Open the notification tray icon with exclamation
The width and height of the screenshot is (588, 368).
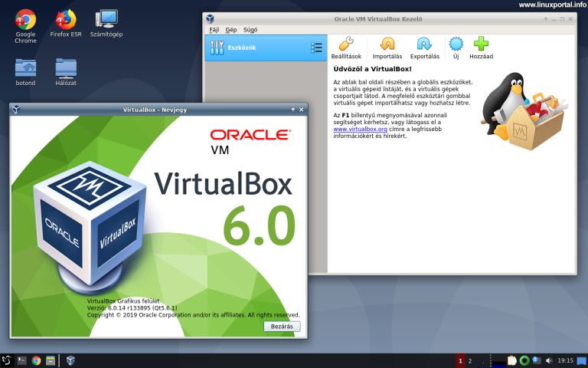coord(537,360)
